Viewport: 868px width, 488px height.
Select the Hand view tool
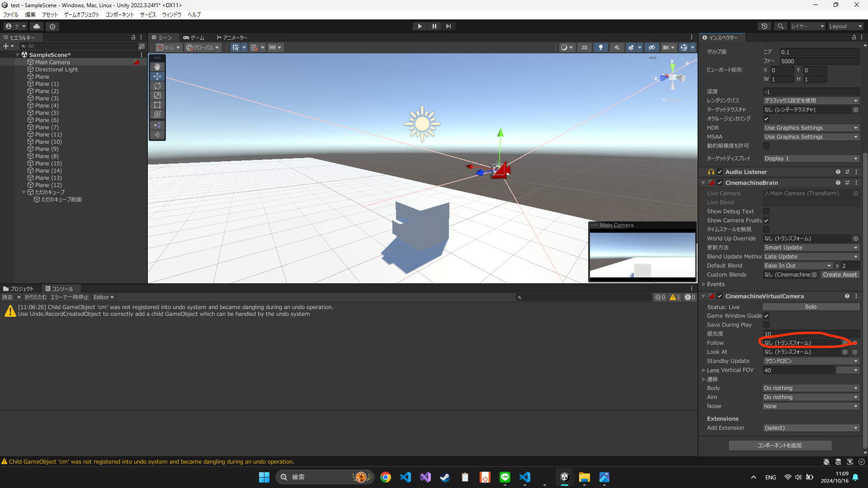pos(157,67)
